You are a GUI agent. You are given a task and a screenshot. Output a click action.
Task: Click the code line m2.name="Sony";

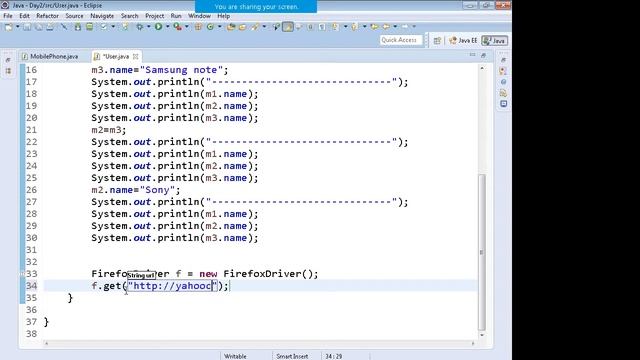pos(136,190)
